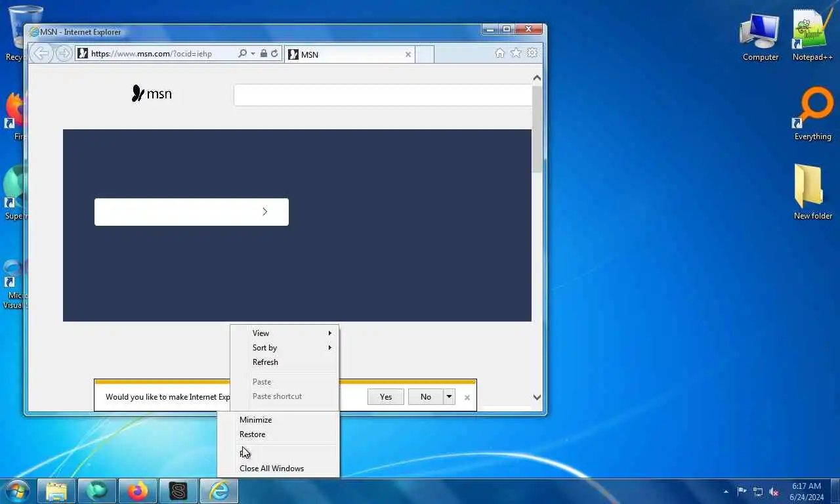This screenshot has width=840, height=504.
Task: Click the msn.com URL in the address bar
Action: tap(151, 54)
